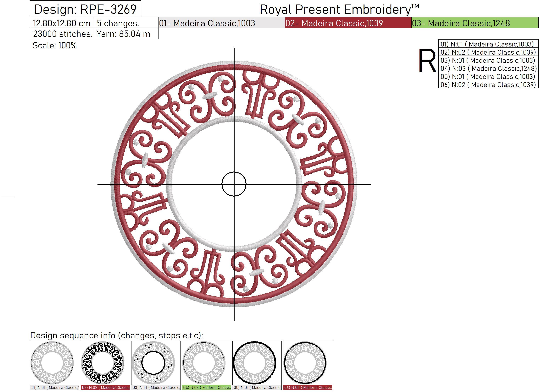Click the gray 01- Madeira Classic,1003 swatch
Image resolution: width=539 pixels, height=392 pixels.
pyautogui.click(x=222, y=23)
